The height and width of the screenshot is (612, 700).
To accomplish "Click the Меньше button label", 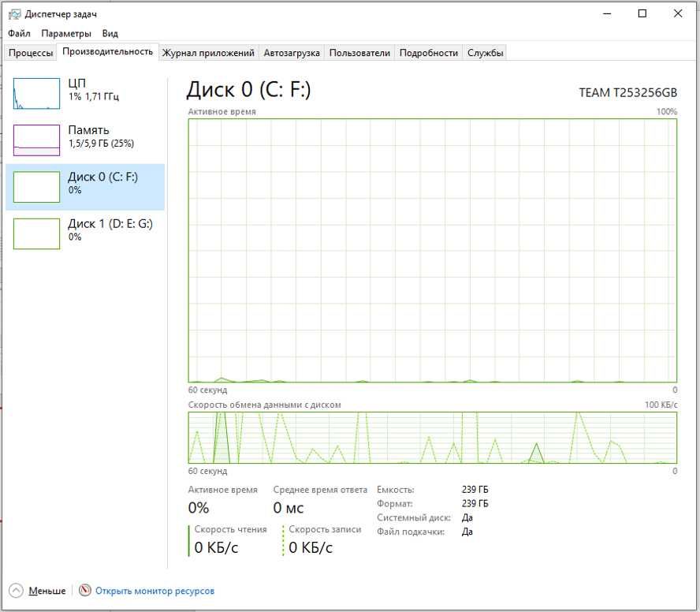I will 47,591.
